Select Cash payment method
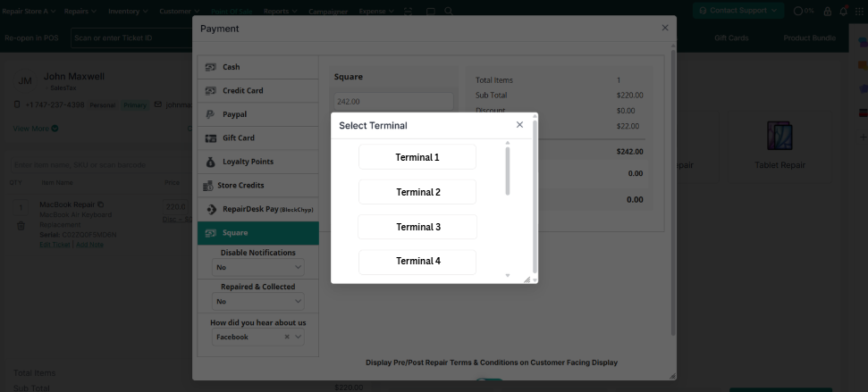Viewport: 868px width, 392px height. coord(258,67)
